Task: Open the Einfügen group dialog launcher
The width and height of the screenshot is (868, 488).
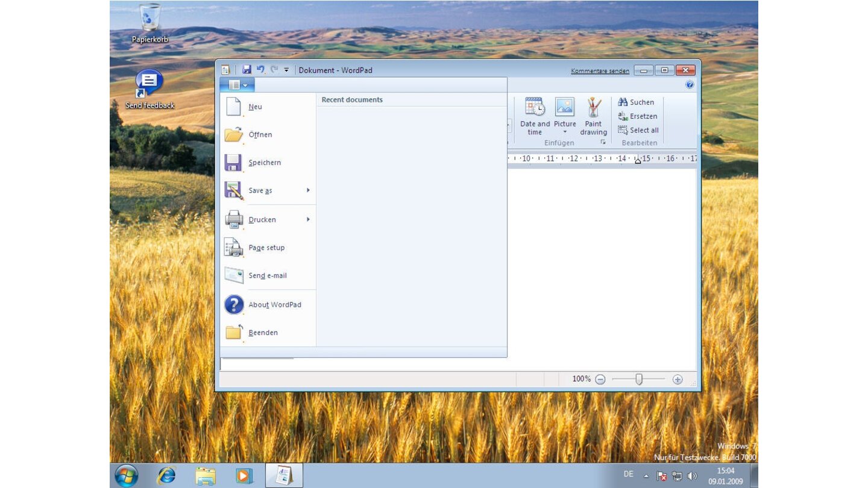Action: click(603, 143)
